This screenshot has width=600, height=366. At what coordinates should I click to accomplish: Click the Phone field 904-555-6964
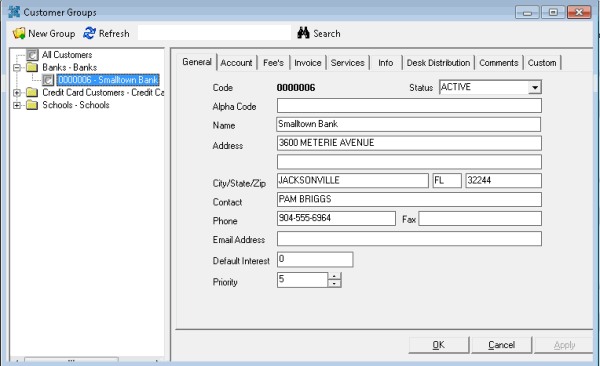tap(336, 218)
